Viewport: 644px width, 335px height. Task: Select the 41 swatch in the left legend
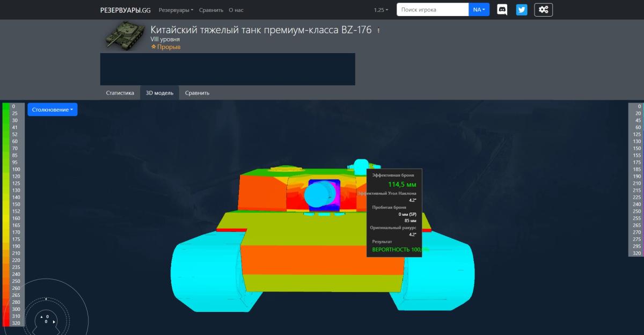[6, 127]
